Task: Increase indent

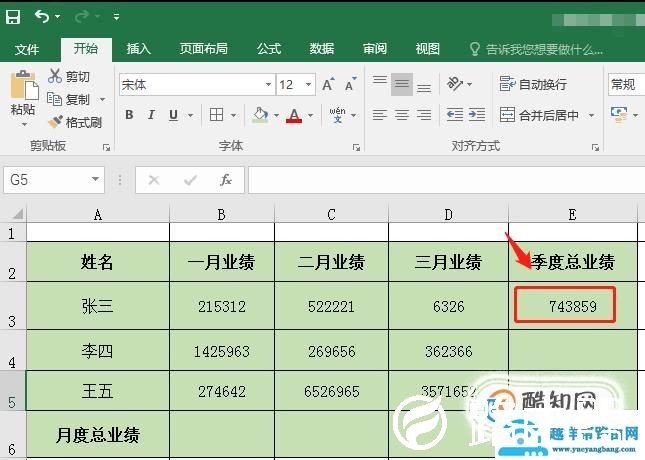Action: [x=477, y=115]
